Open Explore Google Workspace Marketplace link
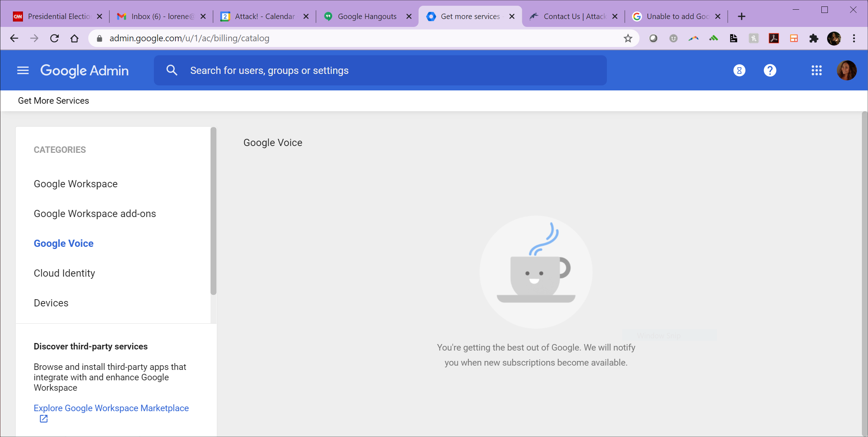The image size is (868, 437). pos(111,408)
